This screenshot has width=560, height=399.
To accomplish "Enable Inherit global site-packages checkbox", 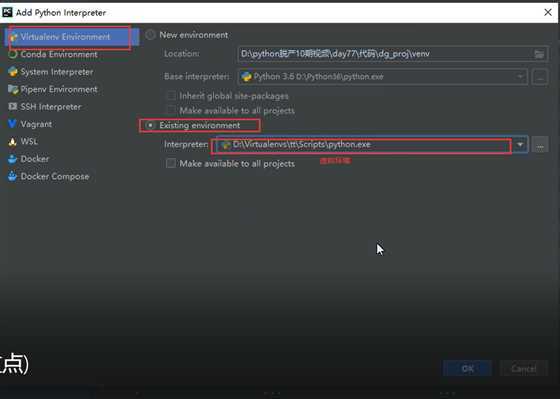I will coord(171,96).
